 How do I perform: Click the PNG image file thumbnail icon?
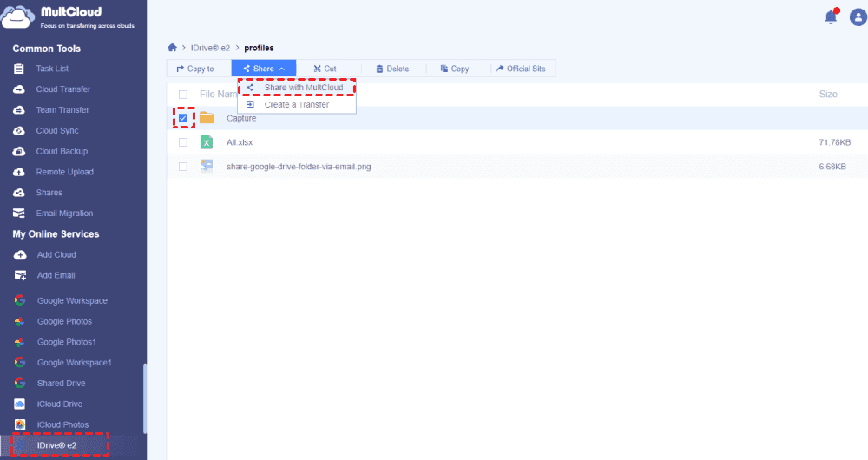[207, 166]
